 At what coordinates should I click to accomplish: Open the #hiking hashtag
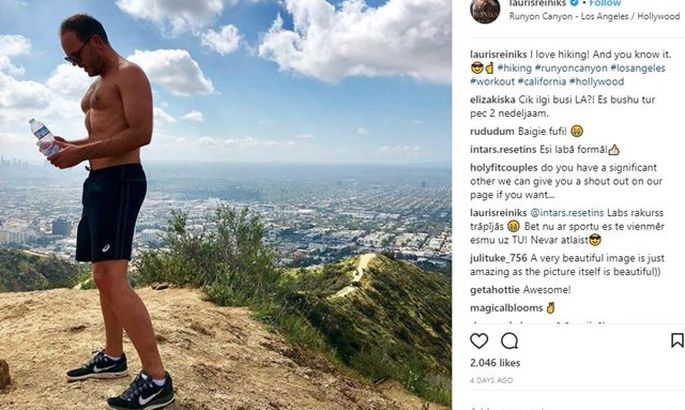[514, 68]
